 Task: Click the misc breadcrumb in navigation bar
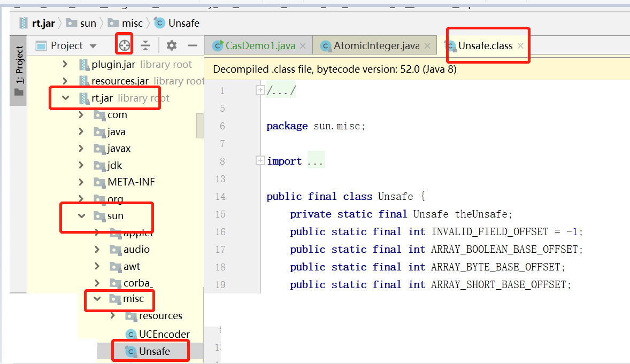click(132, 23)
